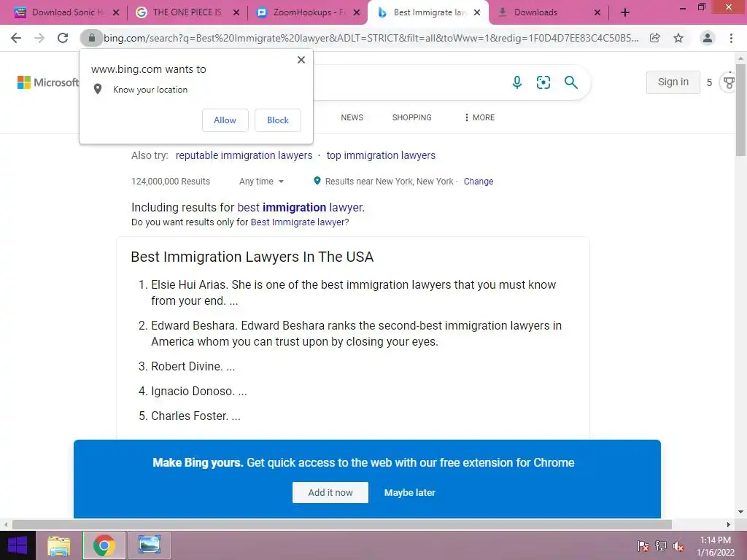Click Change location link
Image resolution: width=747 pixels, height=560 pixels.
(479, 182)
